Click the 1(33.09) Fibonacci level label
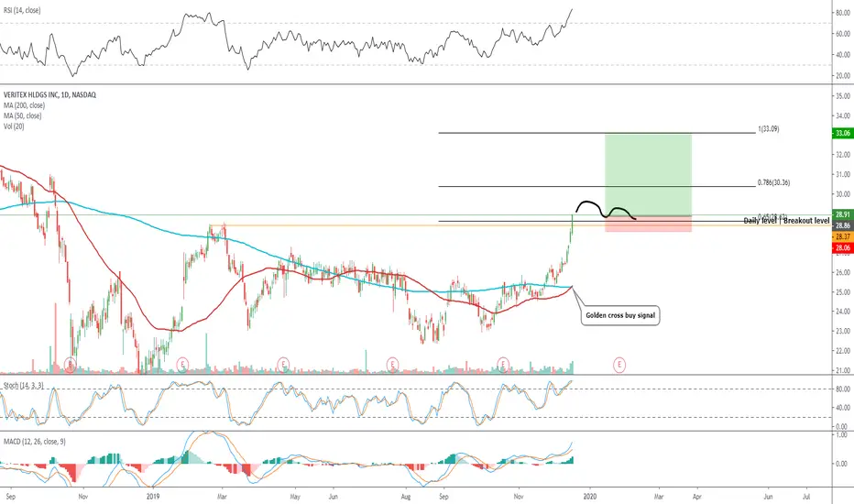This screenshot has height=504, width=854. [x=769, y=129]
